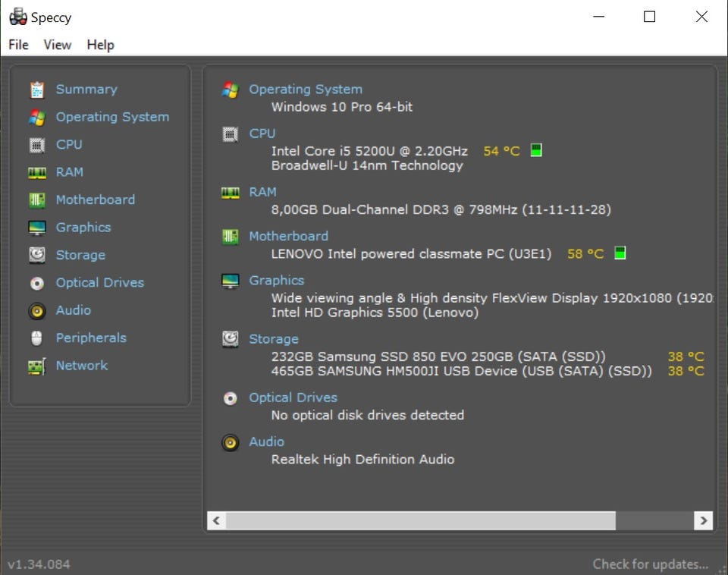
Task: Click LENOVO Intel powered classmate PC text
Action: [x=411, y=254]
